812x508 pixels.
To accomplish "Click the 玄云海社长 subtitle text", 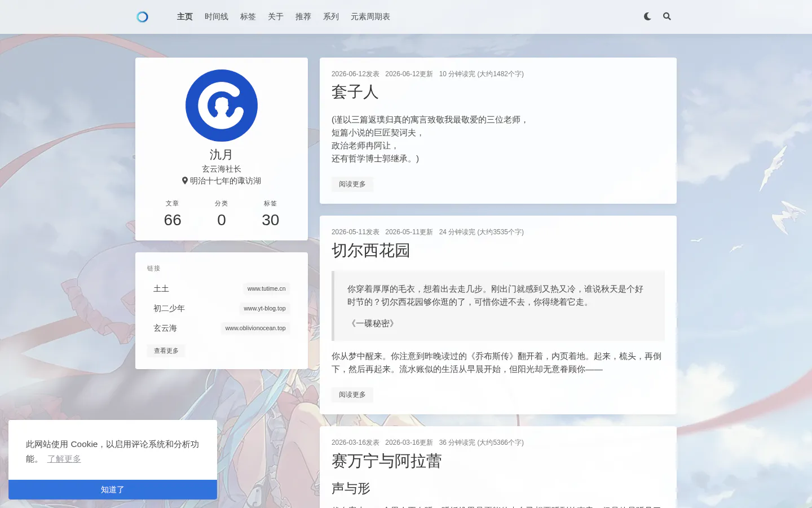I will coord(222,169).
